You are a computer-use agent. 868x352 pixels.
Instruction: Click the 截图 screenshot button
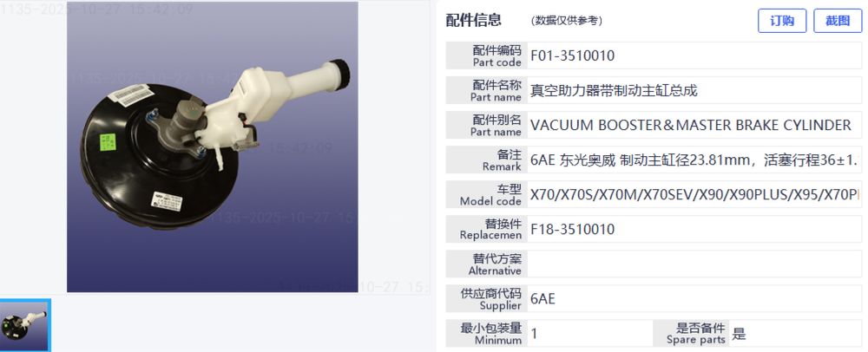pos(838,21)
